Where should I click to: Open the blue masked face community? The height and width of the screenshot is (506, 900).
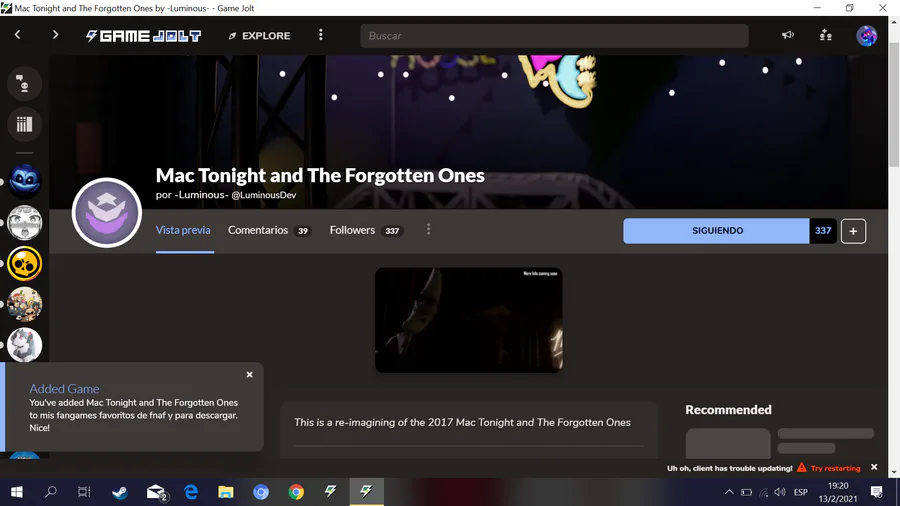coord(24,181)
